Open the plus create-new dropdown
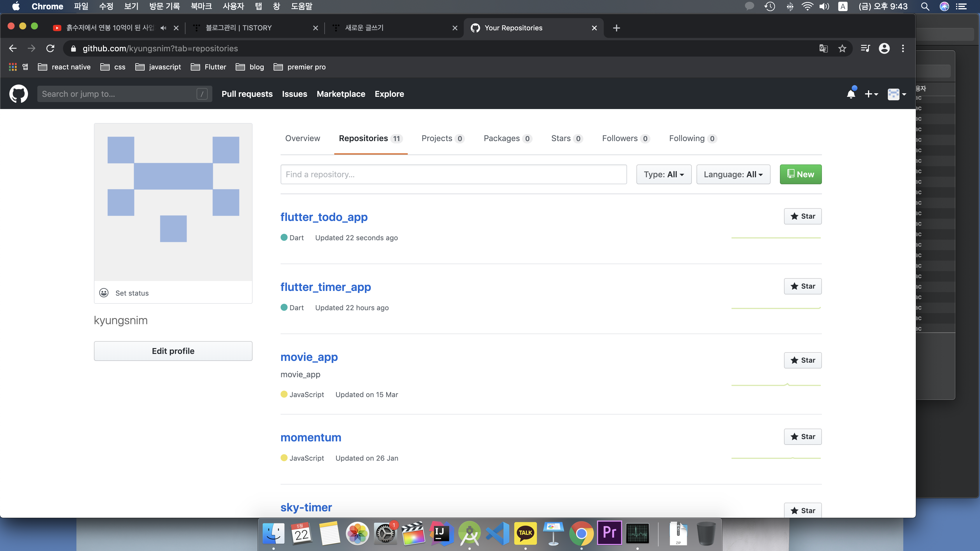 (871, 94)
